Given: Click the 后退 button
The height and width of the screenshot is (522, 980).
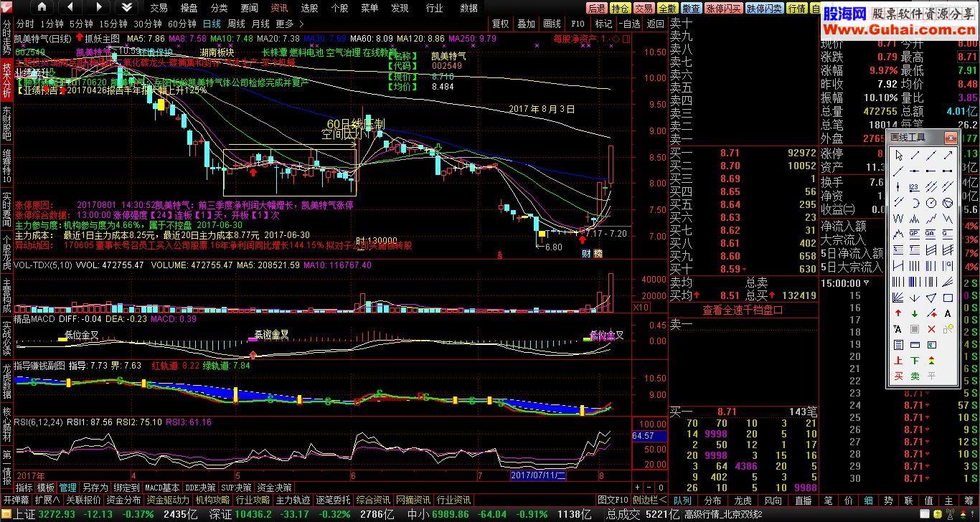Looking at the screenshot, I should tap(596, 9).
